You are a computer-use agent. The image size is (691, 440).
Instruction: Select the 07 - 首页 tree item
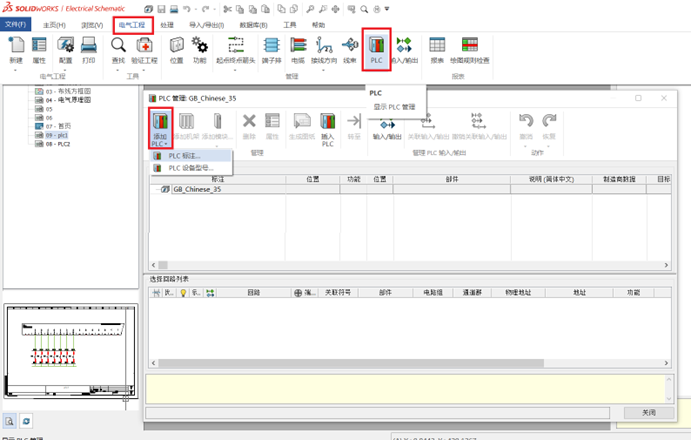click(58, 127)
